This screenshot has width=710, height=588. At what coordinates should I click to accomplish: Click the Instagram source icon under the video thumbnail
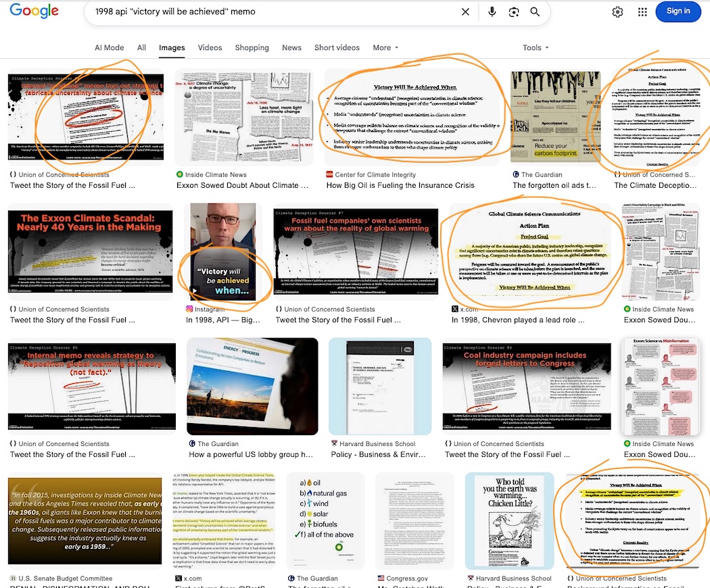point(190,309)
